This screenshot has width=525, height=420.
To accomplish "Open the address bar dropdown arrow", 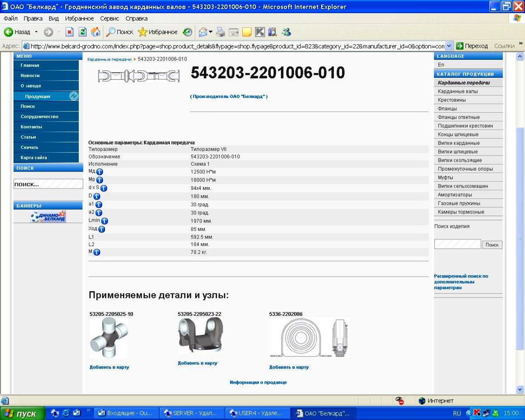I will pyautogui.click(x=448, y=46).
